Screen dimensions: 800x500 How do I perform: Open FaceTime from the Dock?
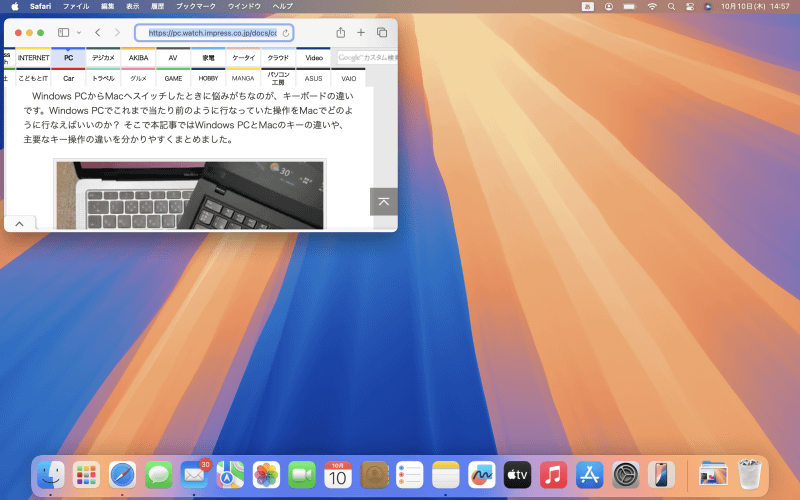click(302, 475)
